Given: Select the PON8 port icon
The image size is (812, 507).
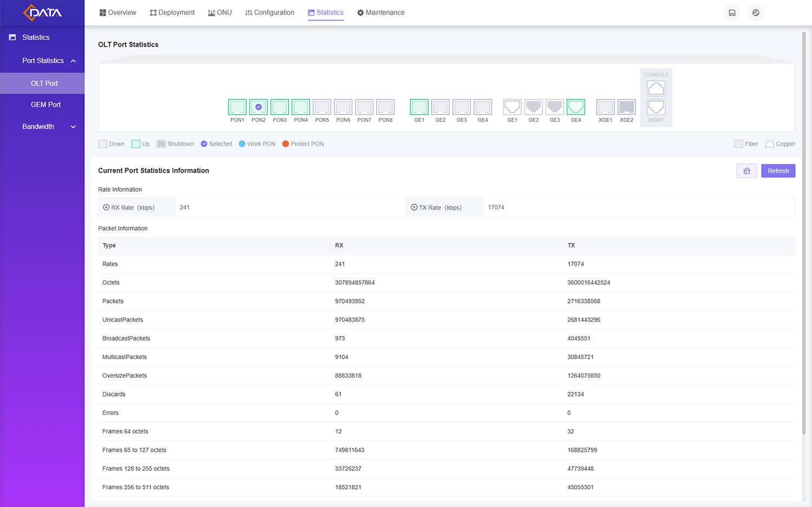Looking at the screenshot, I should point(385,107).
